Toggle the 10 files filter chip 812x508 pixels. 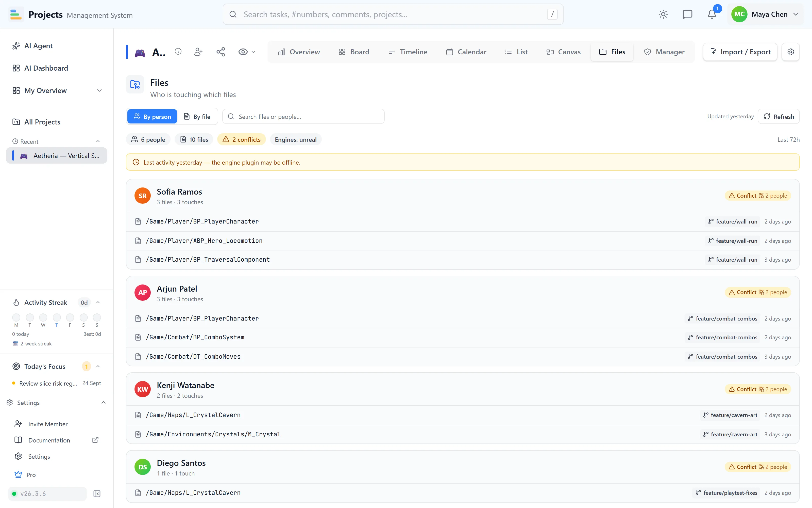tap(194, 139)
